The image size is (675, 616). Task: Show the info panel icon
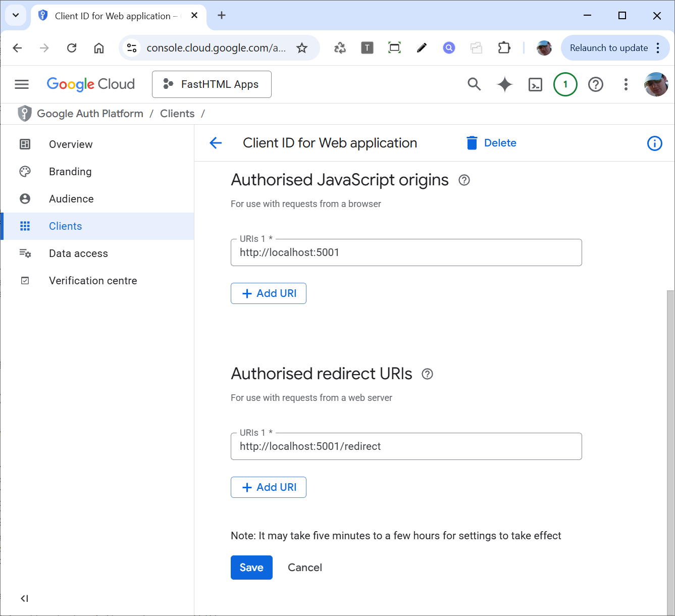tap(654, 143)
